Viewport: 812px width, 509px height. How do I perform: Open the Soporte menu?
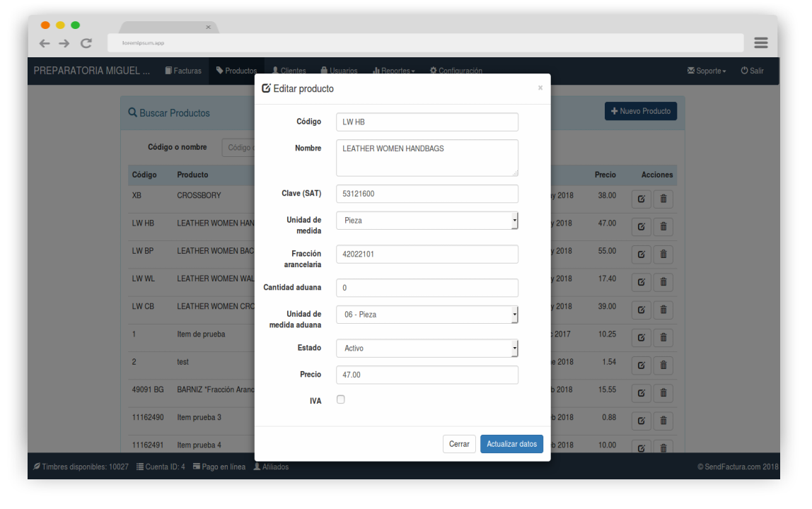pos(707,71)
